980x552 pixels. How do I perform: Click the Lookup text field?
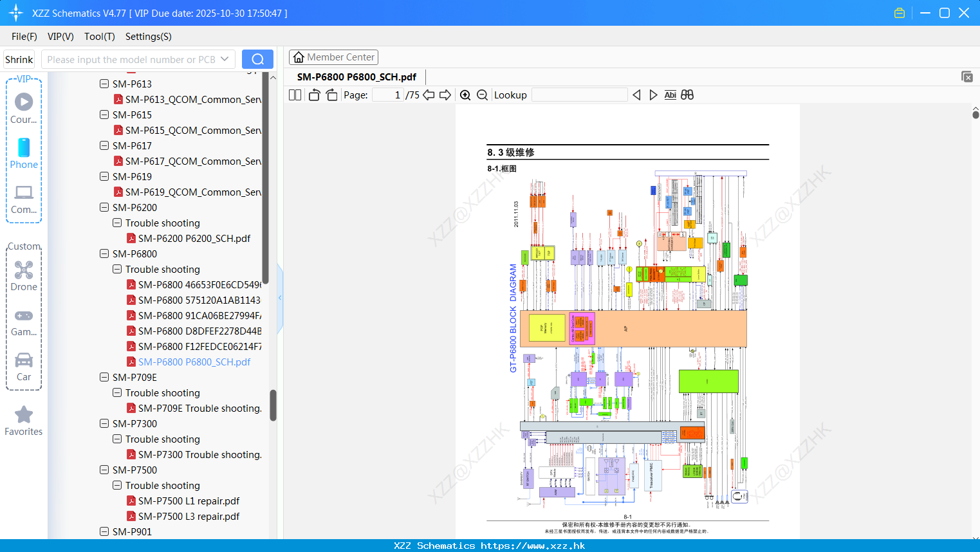(x=579, y=95)
